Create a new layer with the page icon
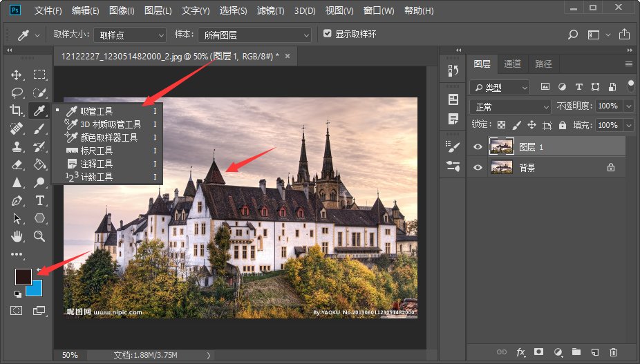This screenshot has height=364, width=640. pos(594,353)
